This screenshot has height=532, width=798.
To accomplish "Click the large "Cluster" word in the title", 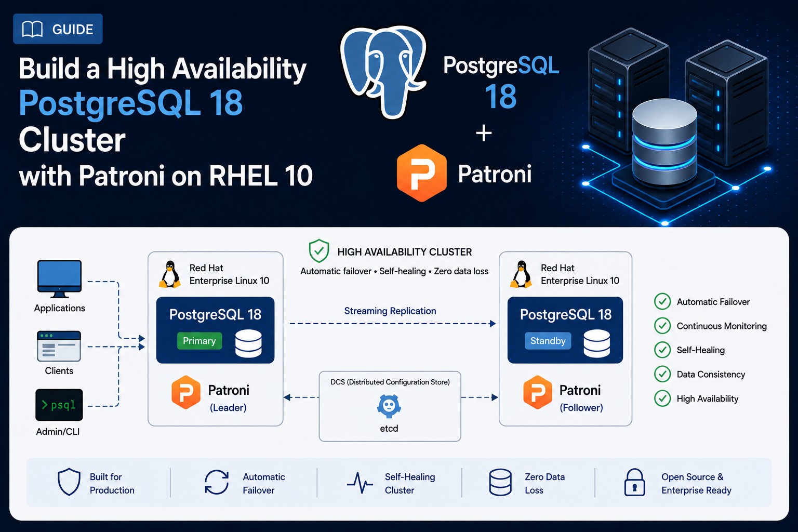I will tap(72, 140).
